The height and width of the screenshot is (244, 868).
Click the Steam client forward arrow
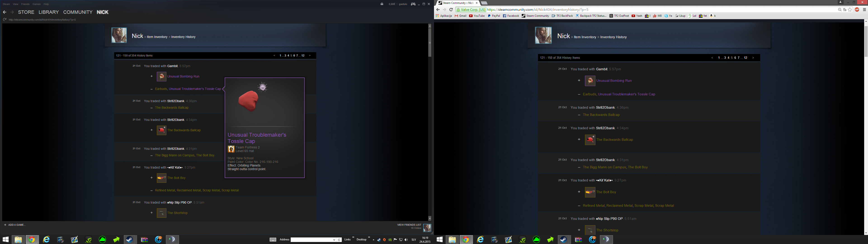point(12,12)
